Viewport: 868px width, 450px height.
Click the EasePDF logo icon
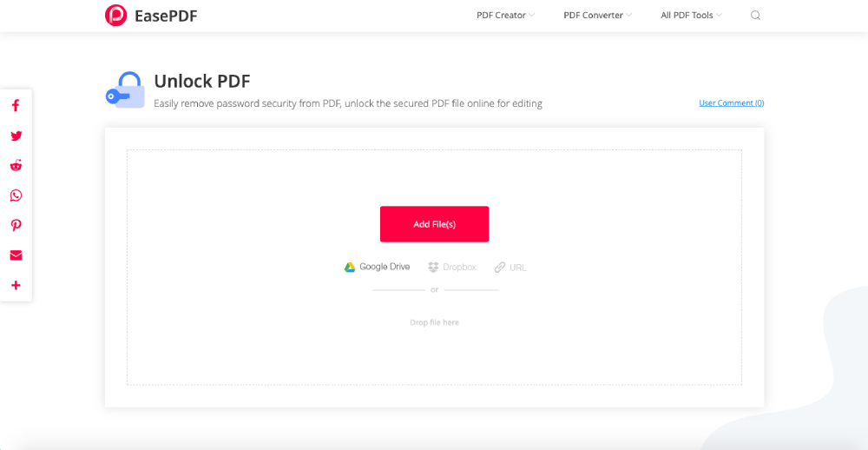[x=115, y=16]
